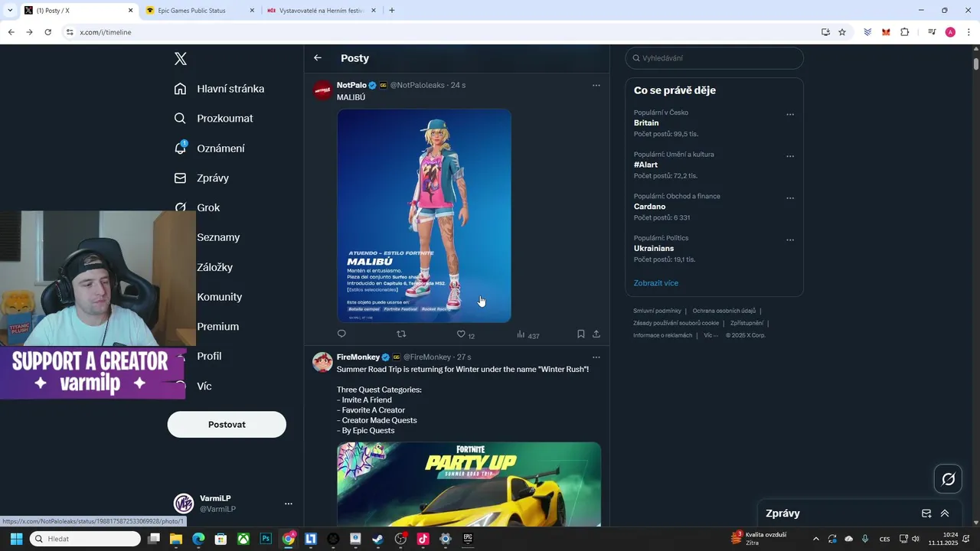Open the MALIBÚ skin image
The height and width of the screenshot is (551, 980).
click(424, 216)
